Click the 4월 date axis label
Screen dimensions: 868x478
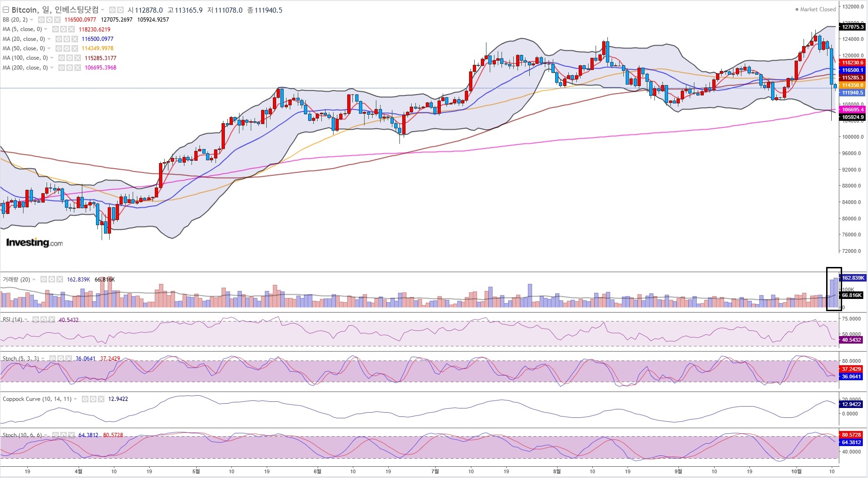(x=79, y=471)
